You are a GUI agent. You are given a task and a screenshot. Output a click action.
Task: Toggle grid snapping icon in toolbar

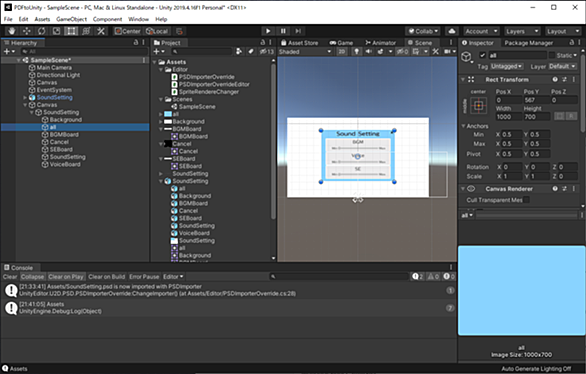pos(179,31)
